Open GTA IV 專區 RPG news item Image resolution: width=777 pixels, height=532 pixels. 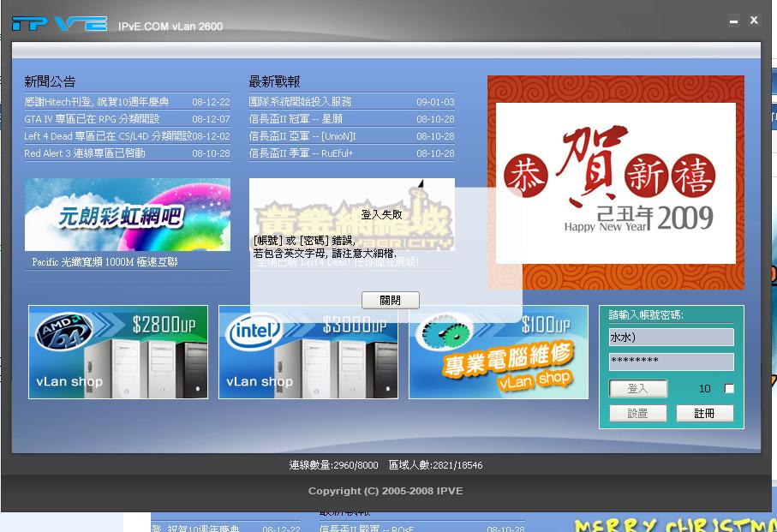(127, 119)
